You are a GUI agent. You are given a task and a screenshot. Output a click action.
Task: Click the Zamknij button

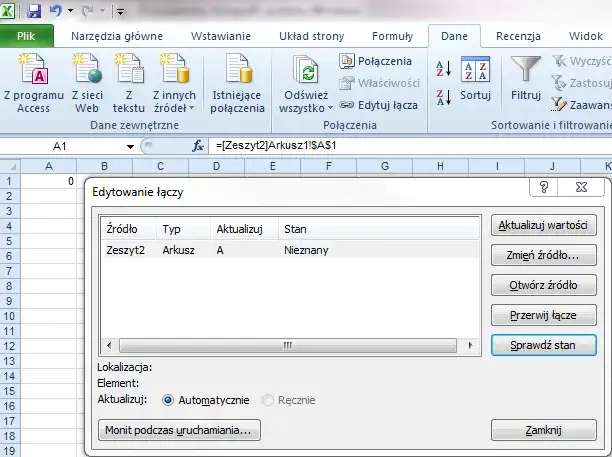[544, 430]
